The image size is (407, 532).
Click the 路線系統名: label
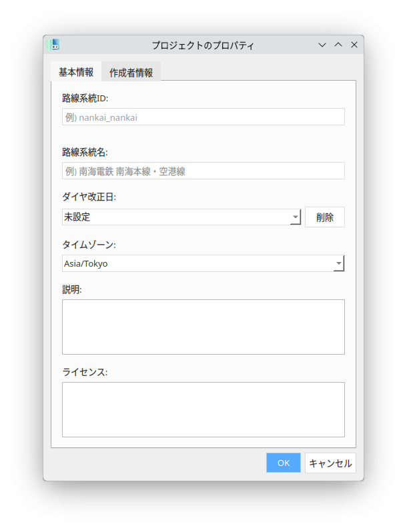click(x=85, y=152)
